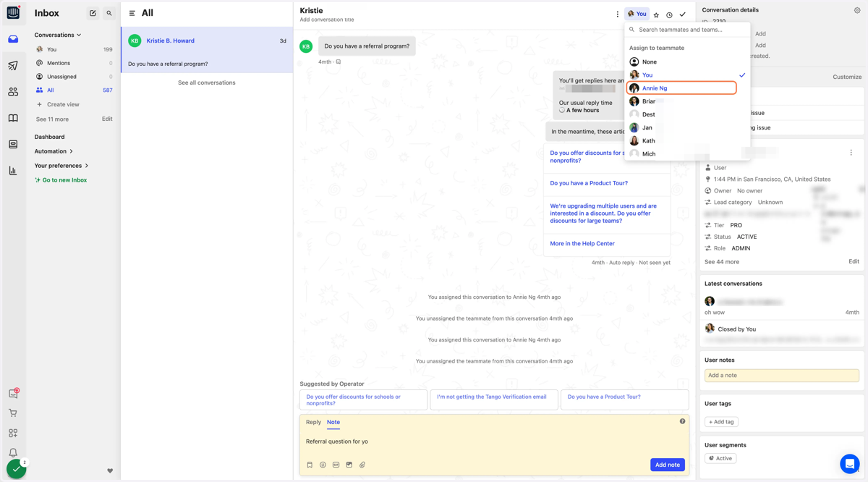Open the Contacts people icon in rail
The height and width of the screenshot is (482, 868).
click(x=13, y=92)
